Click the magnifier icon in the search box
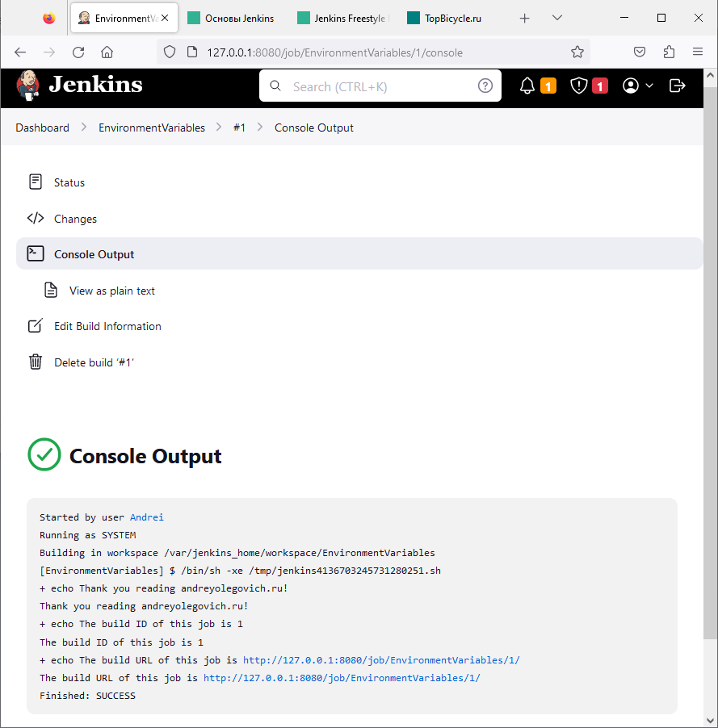This screenshot has width=718, height=728. click(275, 86)
